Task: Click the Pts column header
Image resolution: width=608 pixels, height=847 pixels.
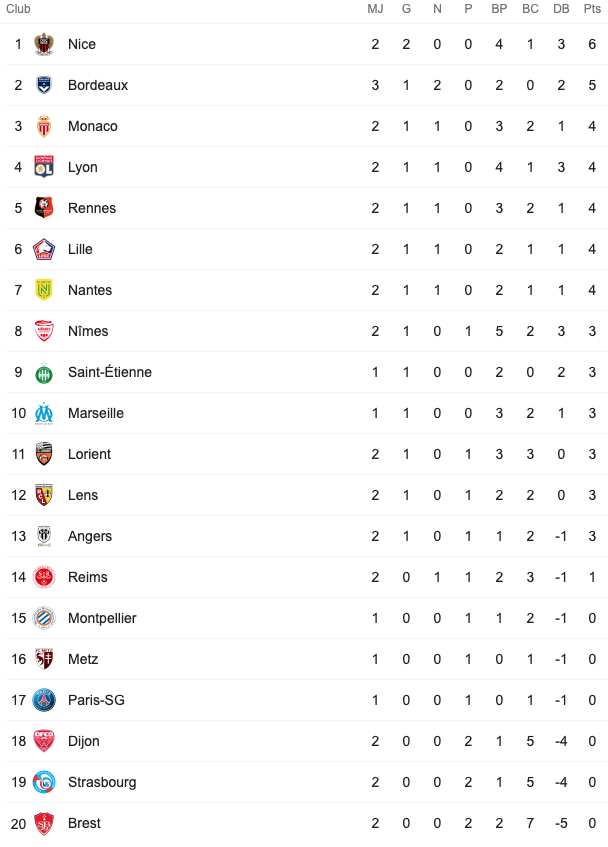Action: pyautogui.click(x=592, y=9)
